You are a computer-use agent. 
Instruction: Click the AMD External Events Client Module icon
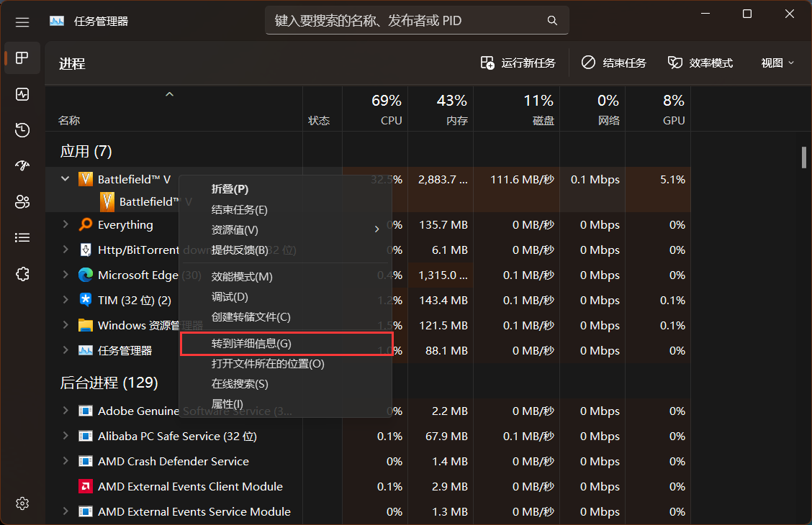[x=86, y=486]
